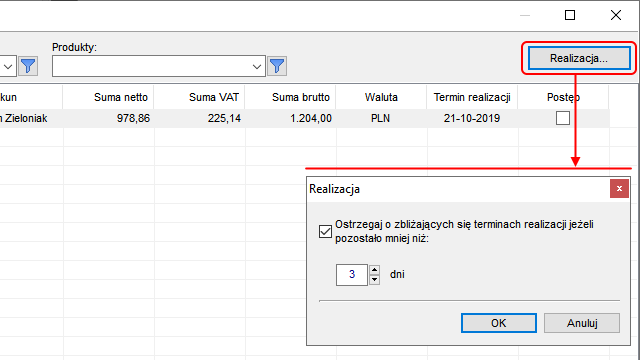The width and height of the screenshot is (640, 360).
Task: Click the filter icon left of Produkty label
Action: coord(28,66)
